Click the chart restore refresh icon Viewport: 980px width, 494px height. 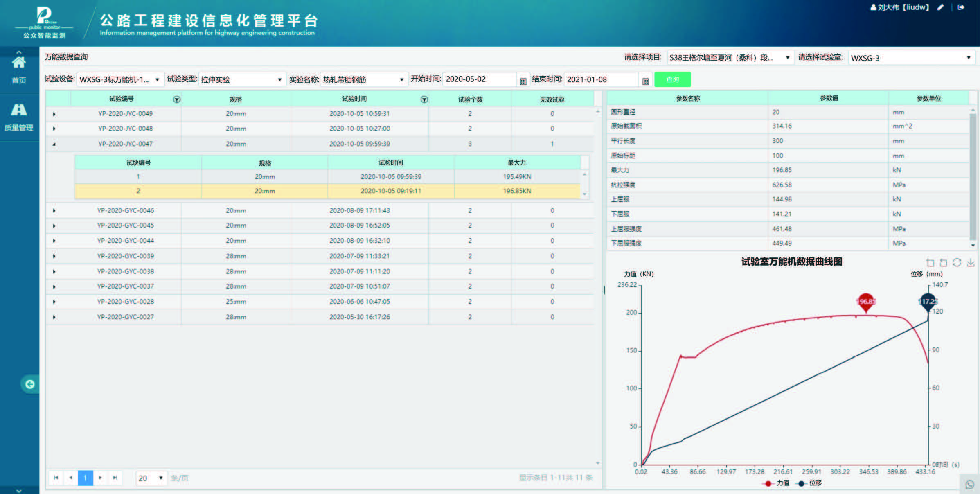tap(957, 263)
